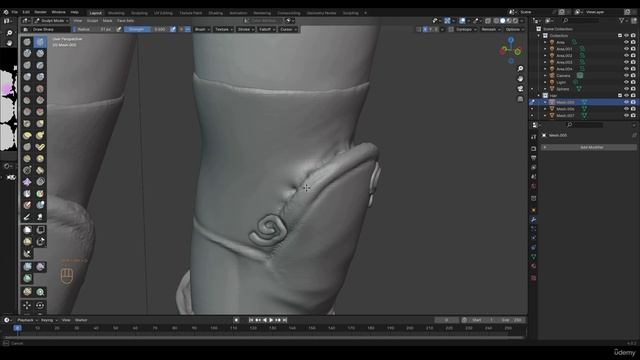
Task: Click the viewport zoom magnifier icon
Action: 520,69
